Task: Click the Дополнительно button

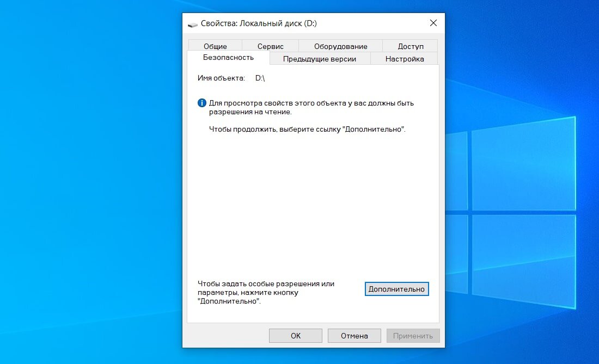Action: (396, 289)
